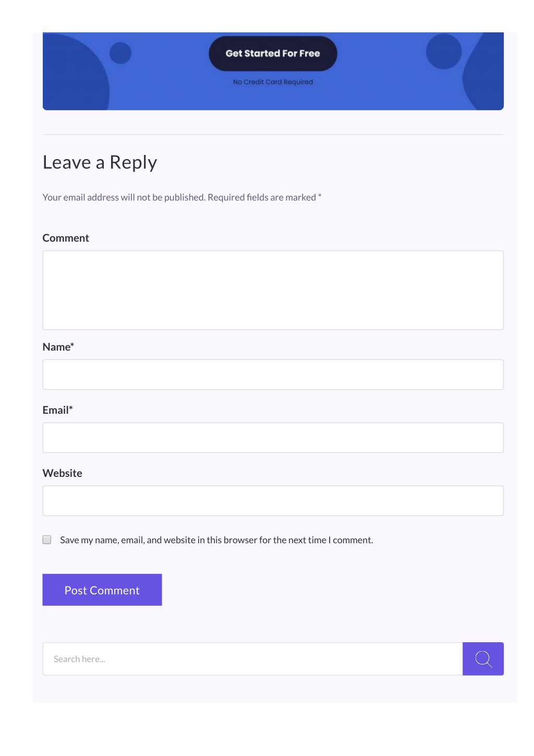Viewport: 534px width, 756px height.
Task: Click the Get Started For Free button
Action: click(x=273, y=53)
